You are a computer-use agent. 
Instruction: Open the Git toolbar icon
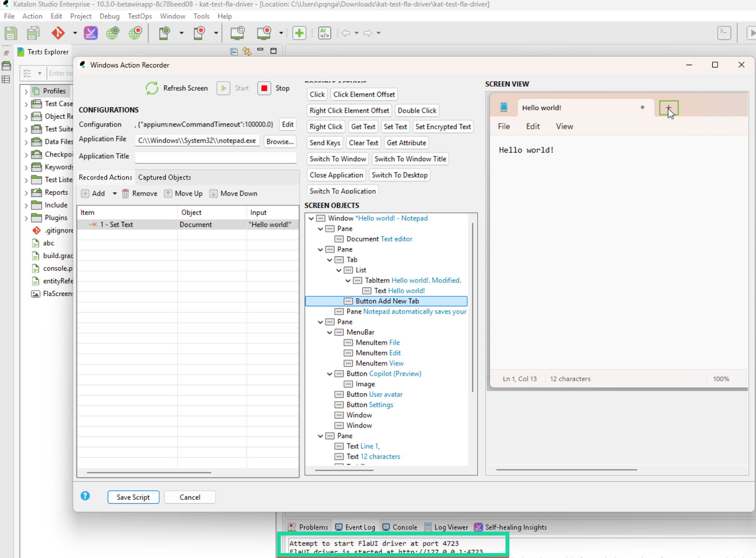pyautogui.click(x=58, y=33)
